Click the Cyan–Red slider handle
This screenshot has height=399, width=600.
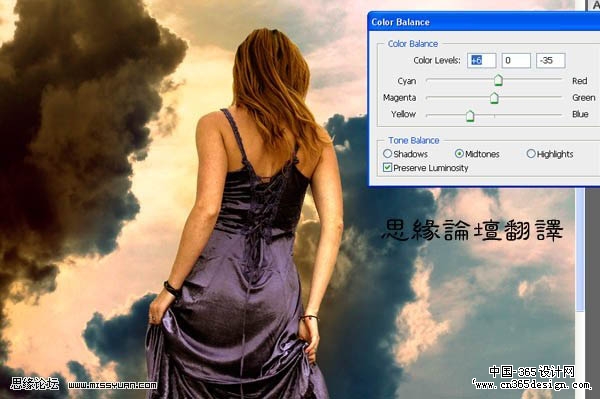click(x=498, y=80)
